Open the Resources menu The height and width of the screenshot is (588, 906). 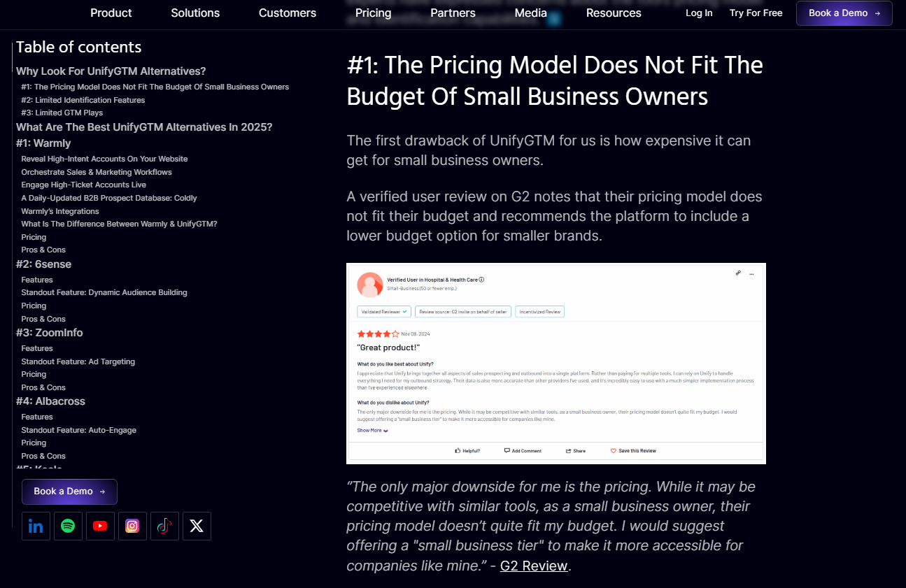[x=614, y=13]
